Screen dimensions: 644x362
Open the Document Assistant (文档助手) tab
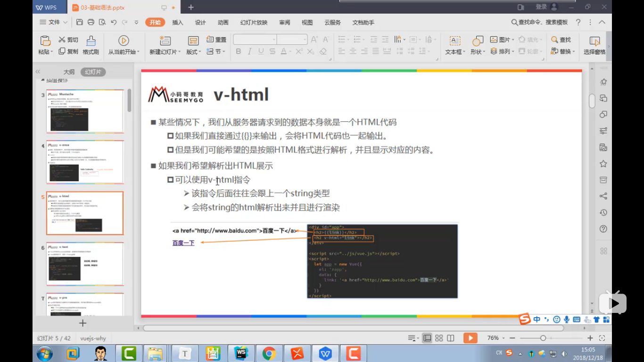pos(363,22)
